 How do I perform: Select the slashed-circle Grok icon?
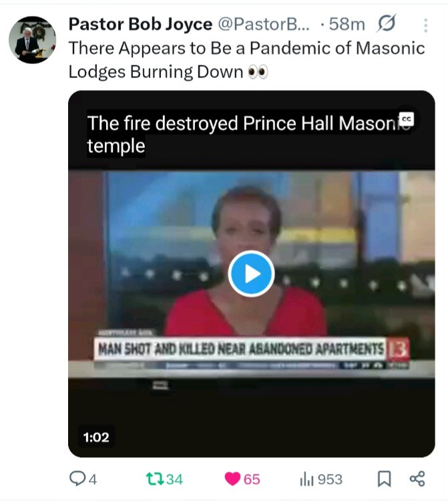386,23
